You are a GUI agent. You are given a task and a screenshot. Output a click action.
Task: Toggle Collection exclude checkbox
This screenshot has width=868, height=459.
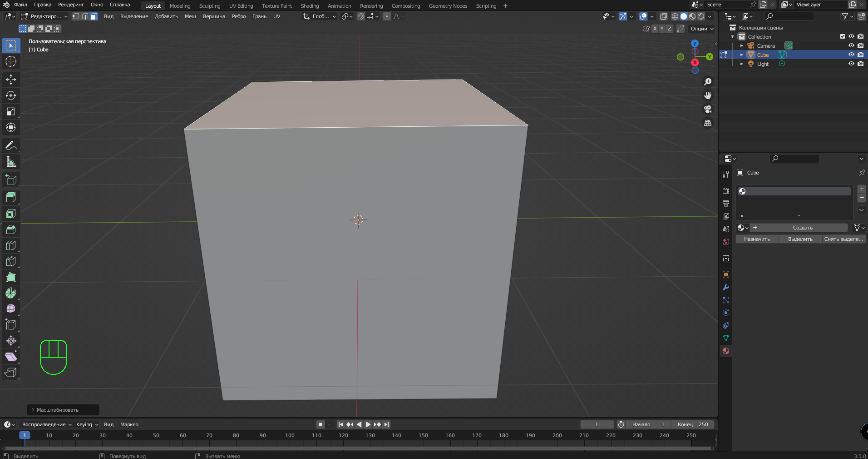[843, 36]
